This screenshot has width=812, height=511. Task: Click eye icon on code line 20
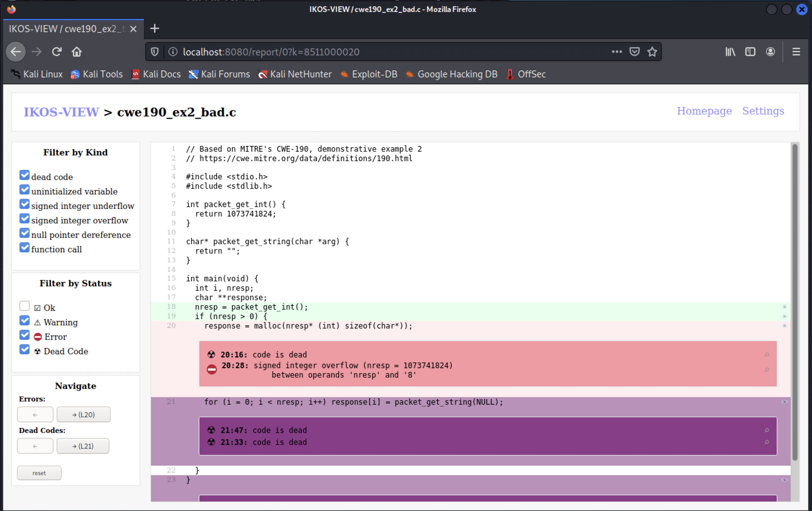click(784, 326)
